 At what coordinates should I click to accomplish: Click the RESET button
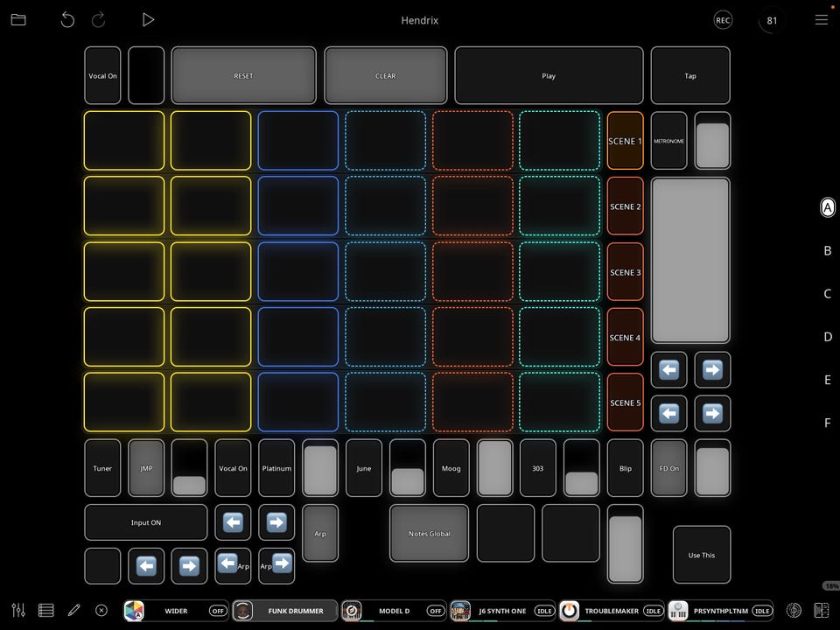[x=244, y=75]
